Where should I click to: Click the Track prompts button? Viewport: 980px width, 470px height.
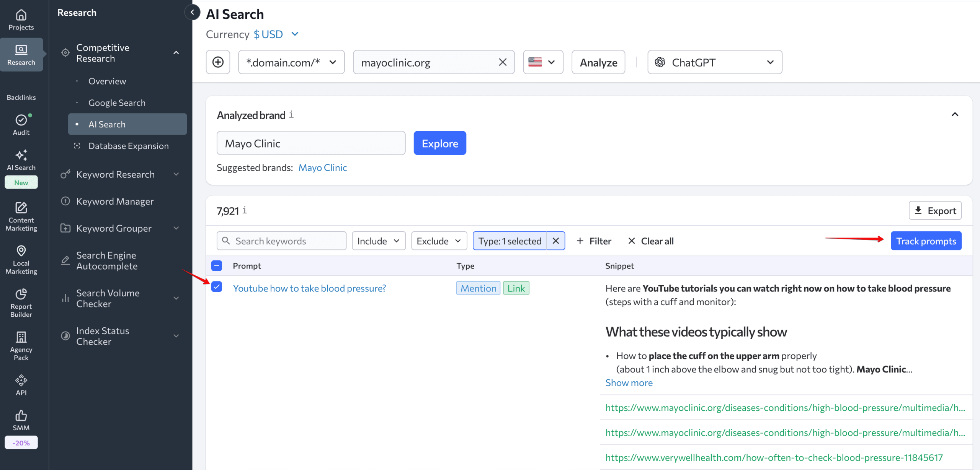coord(926,241)
